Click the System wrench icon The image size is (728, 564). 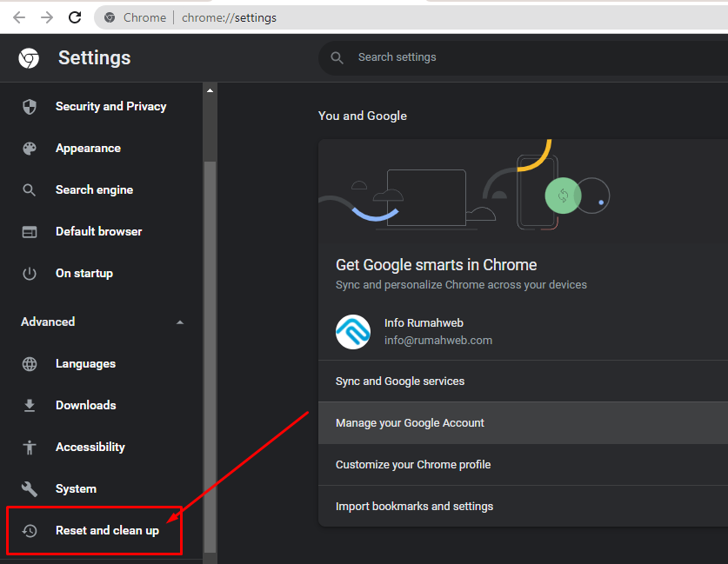click(30, 489)
